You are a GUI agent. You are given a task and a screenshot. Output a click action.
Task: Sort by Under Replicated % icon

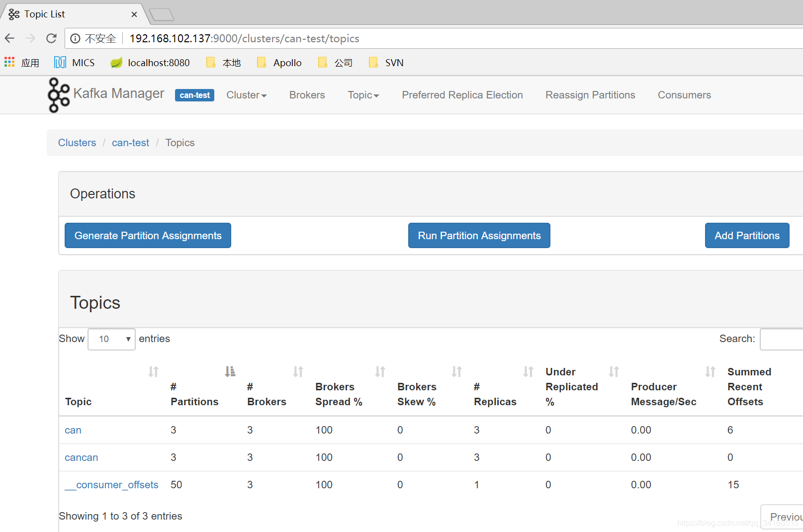[x=614, y=371]
